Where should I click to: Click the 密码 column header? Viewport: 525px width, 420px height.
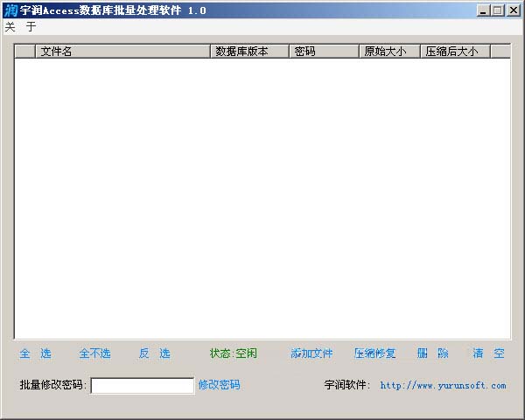(324, 52)
